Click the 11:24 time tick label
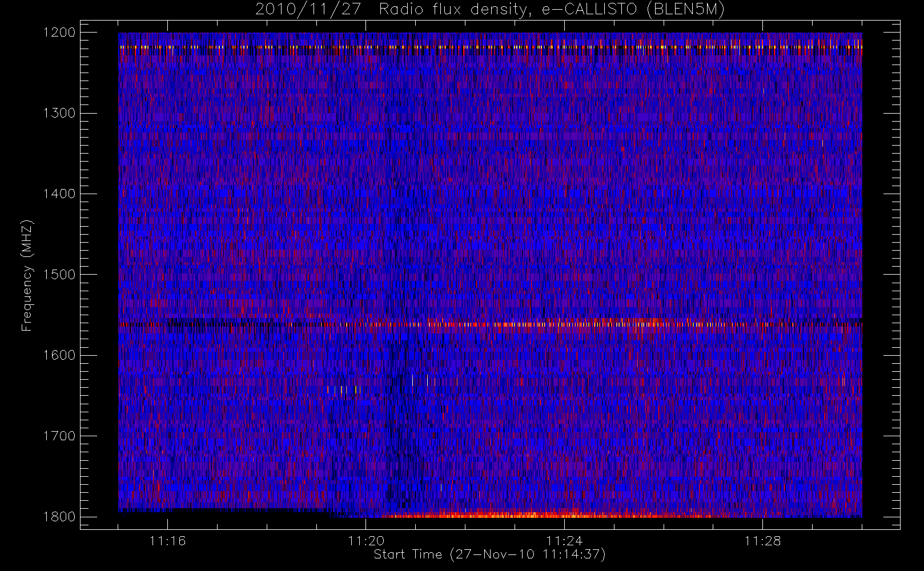This screenshot has height=571, width=924. [564, 541]
